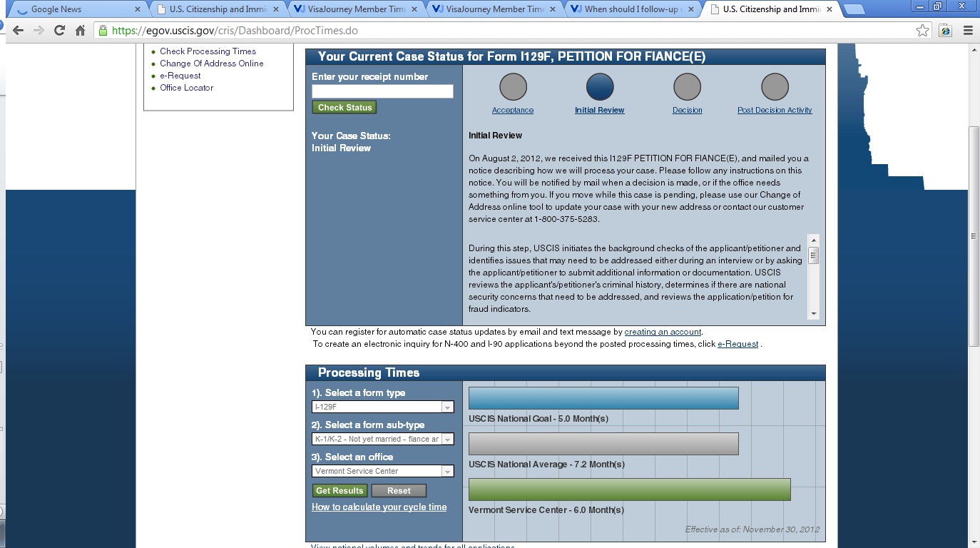Open a new browser tab

(854, 9)
